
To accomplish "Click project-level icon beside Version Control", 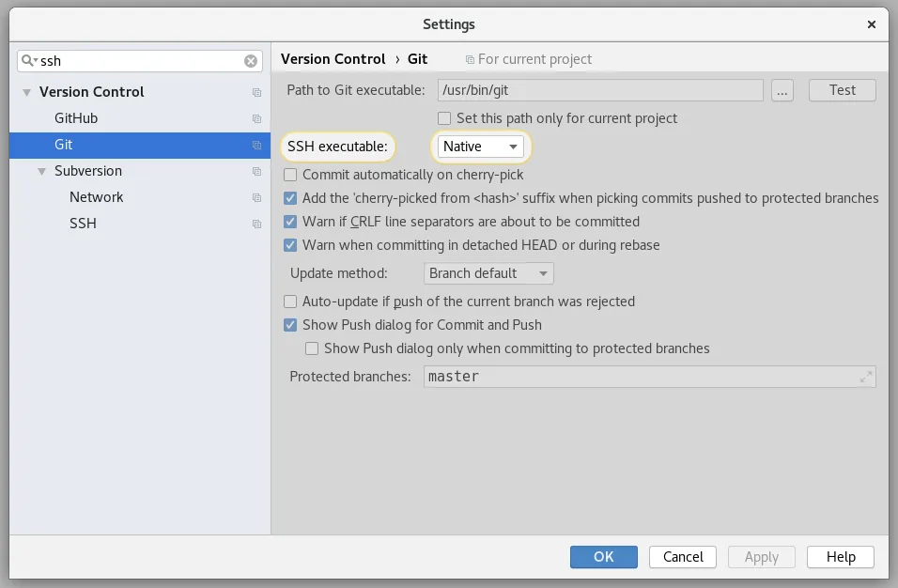I will tap(256, 93).
